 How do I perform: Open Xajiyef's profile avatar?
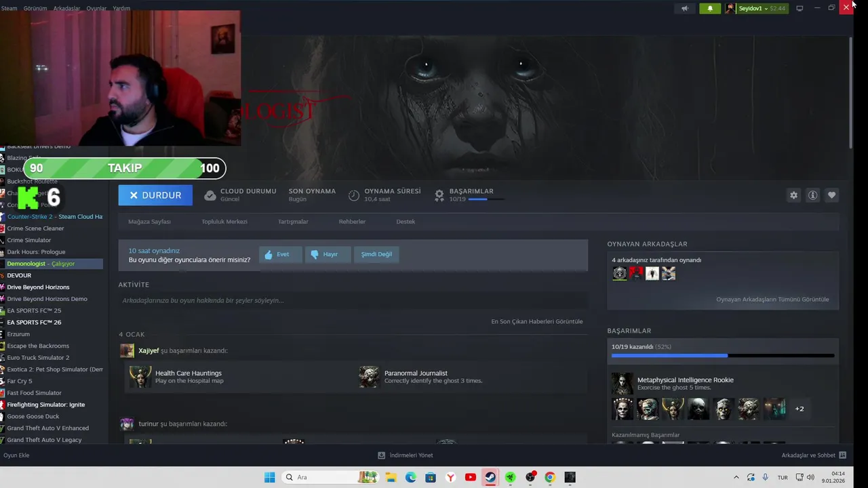coord(127,350)
